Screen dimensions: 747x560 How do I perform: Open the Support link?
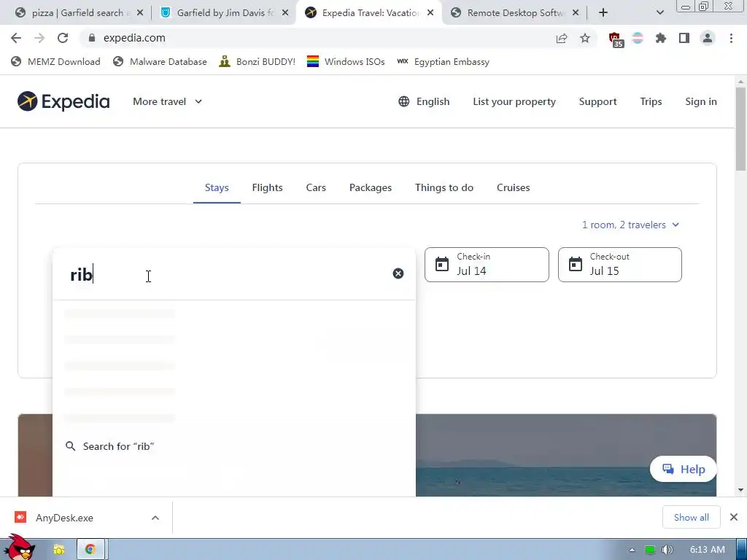597,101
